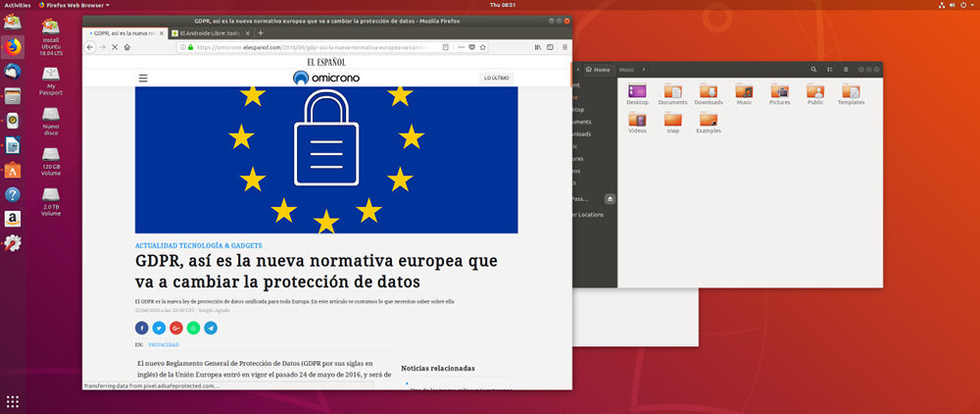Select the Videos folder in Files
The image size is (980, 414).
click(637, 124)
